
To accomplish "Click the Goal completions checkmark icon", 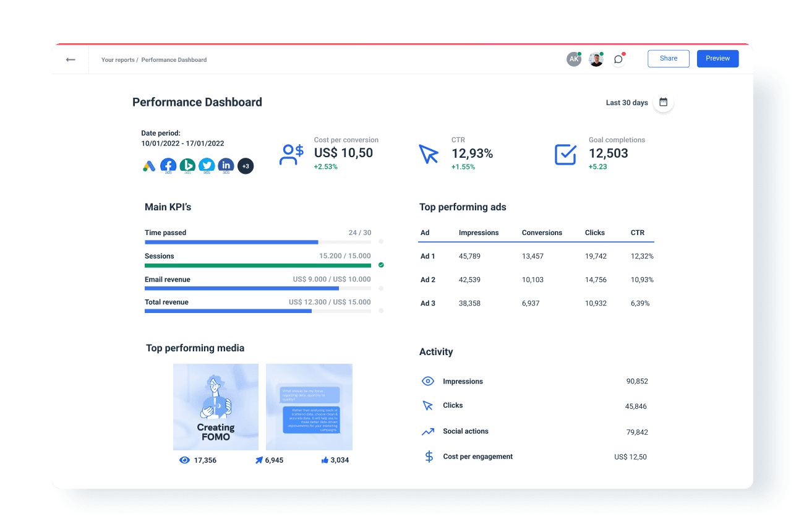I will 565,154.
